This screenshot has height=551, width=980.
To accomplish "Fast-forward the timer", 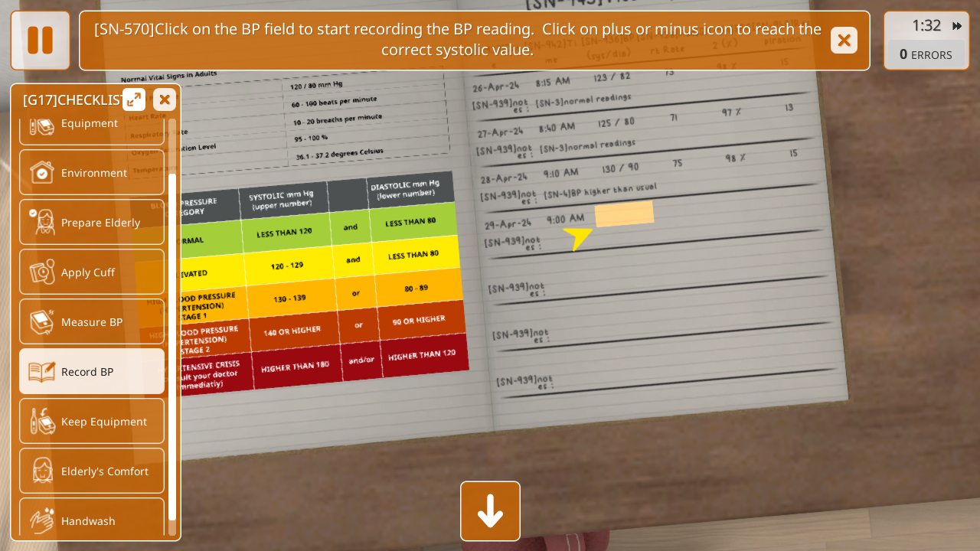I will 956,26.
